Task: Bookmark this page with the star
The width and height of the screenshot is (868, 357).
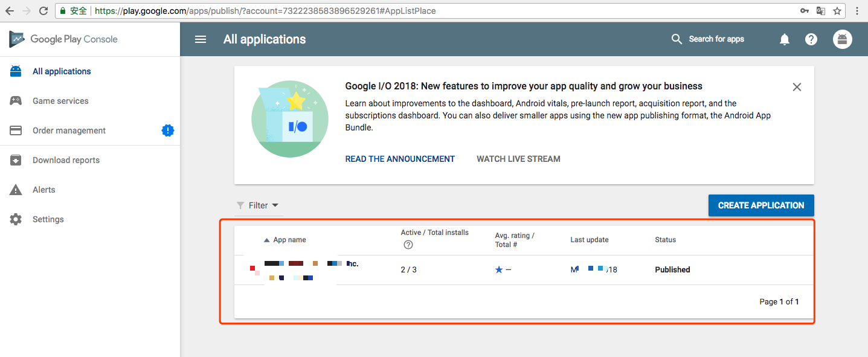Action: [837, 11]
